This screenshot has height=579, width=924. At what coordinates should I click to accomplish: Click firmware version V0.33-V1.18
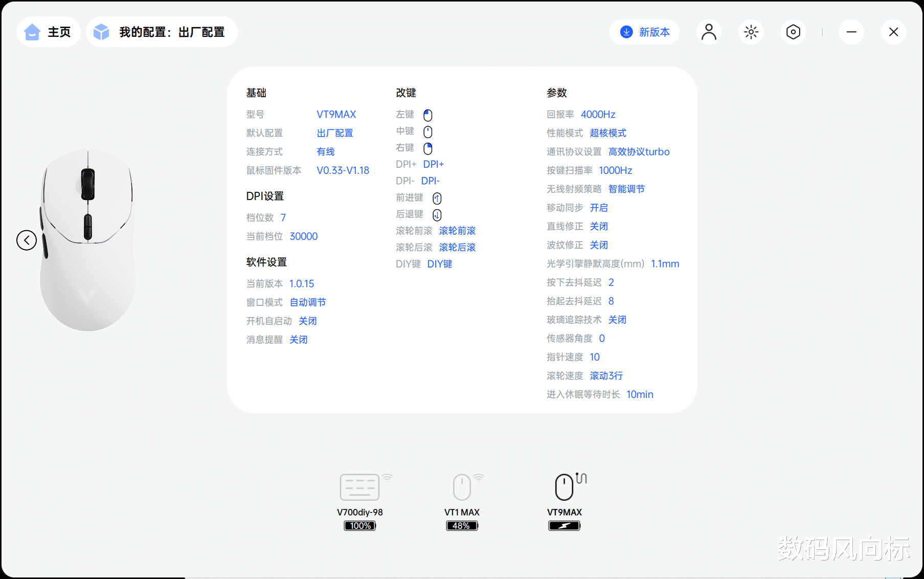tap(343, 170)
